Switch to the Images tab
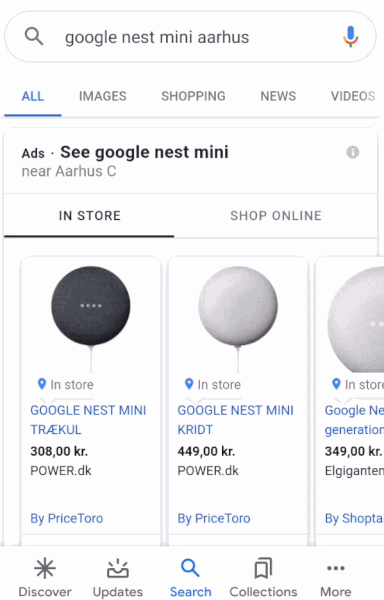This screenshot has width=384, height=600. click(103, 96)
